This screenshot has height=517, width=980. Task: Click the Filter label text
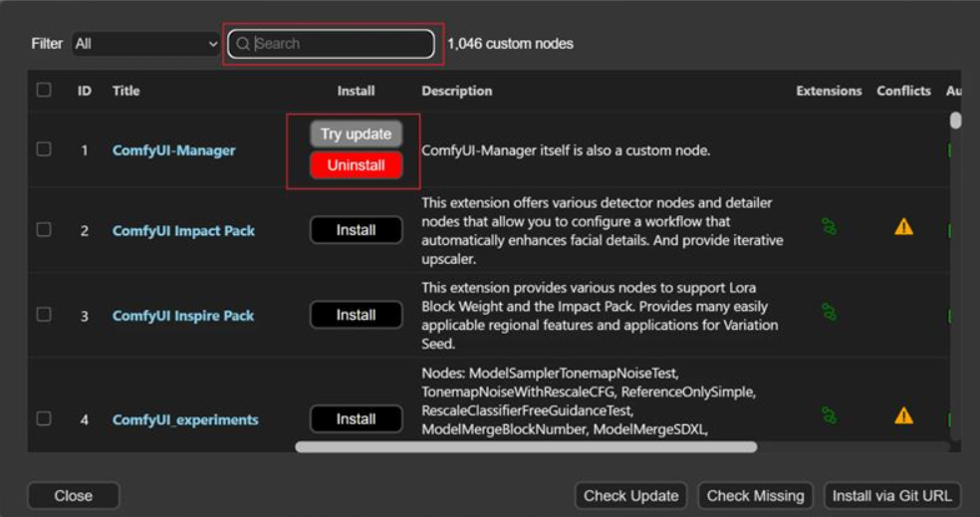[47, 44]
